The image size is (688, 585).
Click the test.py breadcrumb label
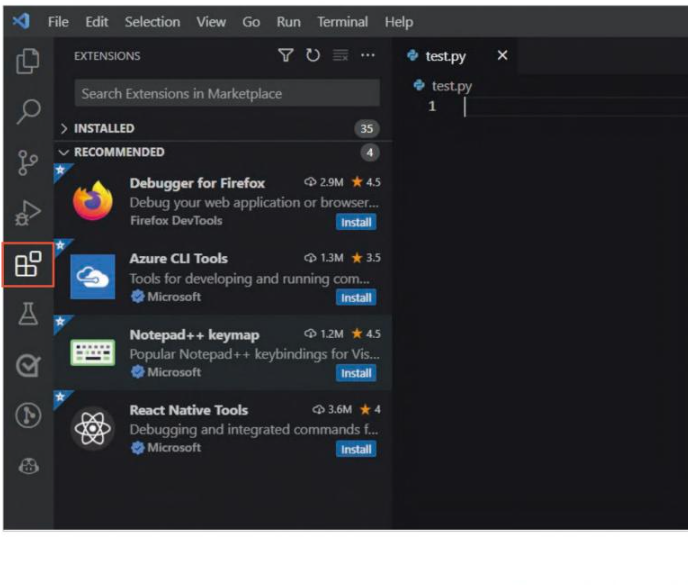tap(452, 86)
